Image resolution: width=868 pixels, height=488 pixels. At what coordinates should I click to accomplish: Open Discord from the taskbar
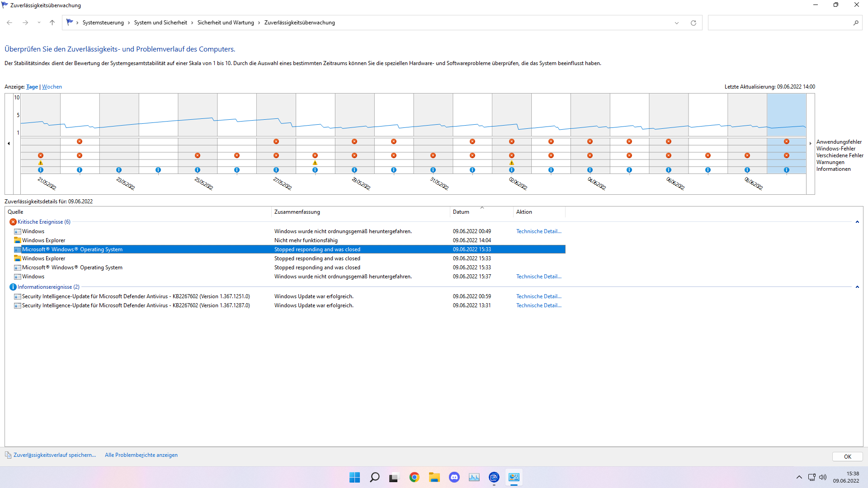point(454,477)
